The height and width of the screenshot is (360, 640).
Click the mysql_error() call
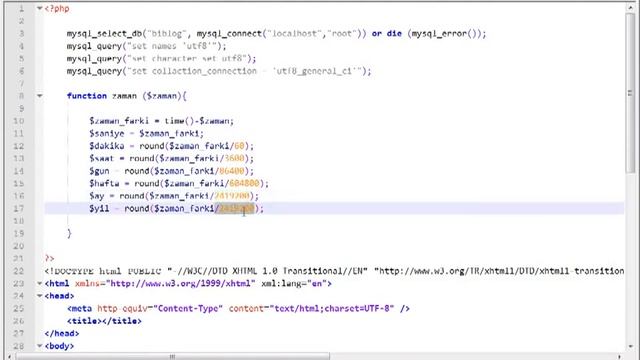(444, 33)
